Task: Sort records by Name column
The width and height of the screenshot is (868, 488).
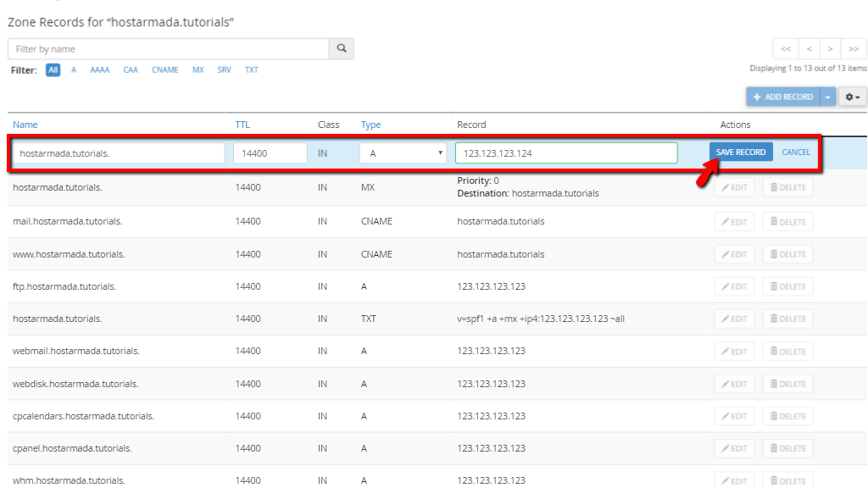Action: [25, 125]
